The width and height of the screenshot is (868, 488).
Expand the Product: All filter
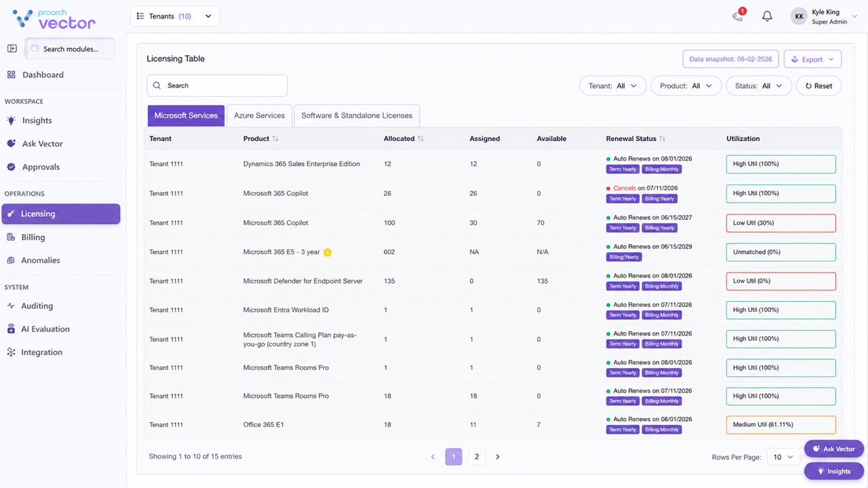pyautogui.click(x=686, y=86)
